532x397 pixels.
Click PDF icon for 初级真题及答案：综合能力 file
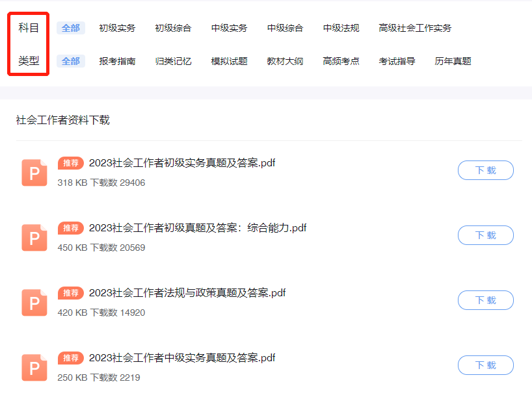click(34, 238)
